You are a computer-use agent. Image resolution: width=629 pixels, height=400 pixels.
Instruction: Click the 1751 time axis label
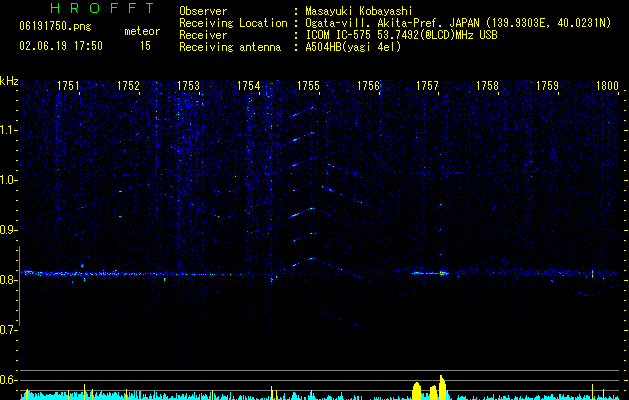click(68, 86)
